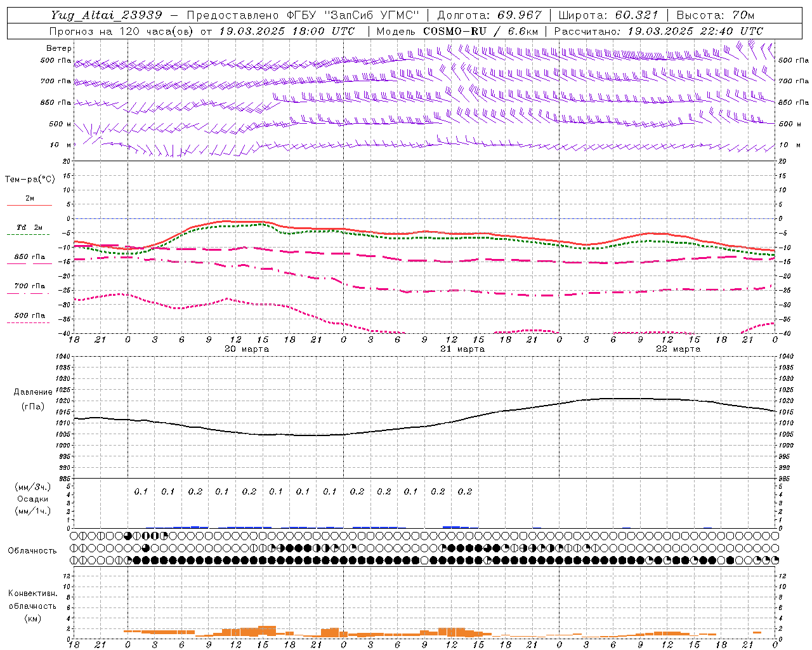Click the date label 22 марта

pyautogui.click(x=678, y=349)
